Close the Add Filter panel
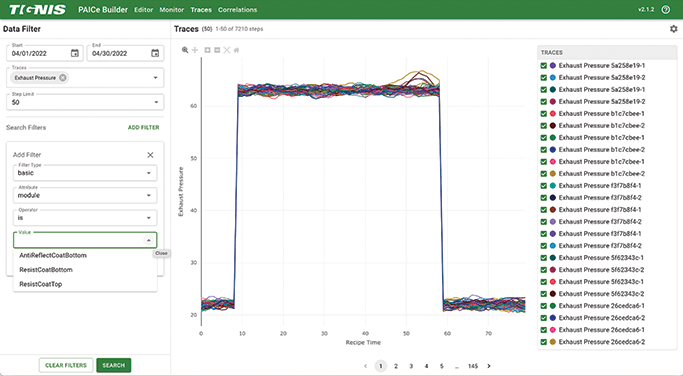The width and height of the screenshot is (683, 376). (150, 155)
